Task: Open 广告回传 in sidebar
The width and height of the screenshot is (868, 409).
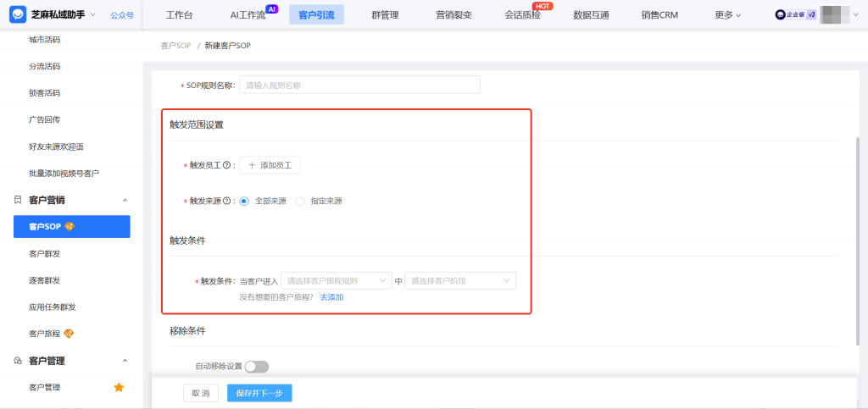Action: (44, 119)
